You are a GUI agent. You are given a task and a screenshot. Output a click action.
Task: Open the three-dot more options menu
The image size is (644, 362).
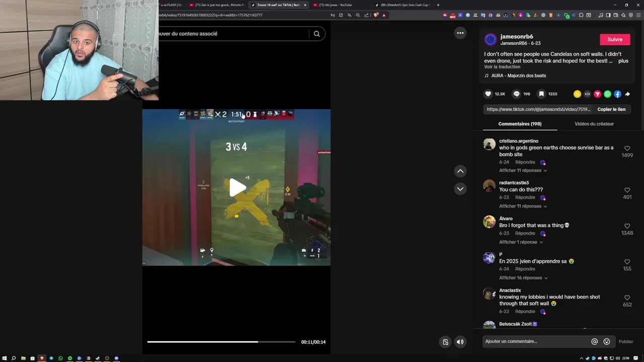(460, 33)
